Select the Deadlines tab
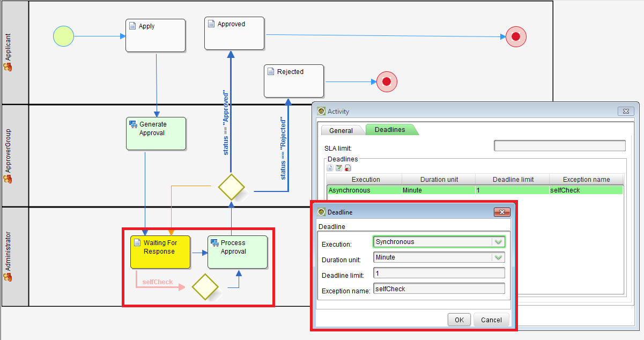This screenshot has width=644, height=340. click(x=390, y=130)
